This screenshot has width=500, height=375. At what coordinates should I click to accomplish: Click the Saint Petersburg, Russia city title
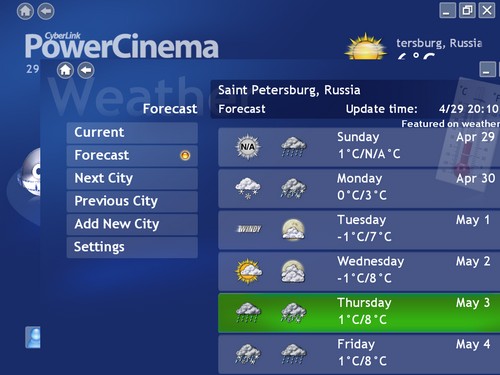tap(289, 90)
